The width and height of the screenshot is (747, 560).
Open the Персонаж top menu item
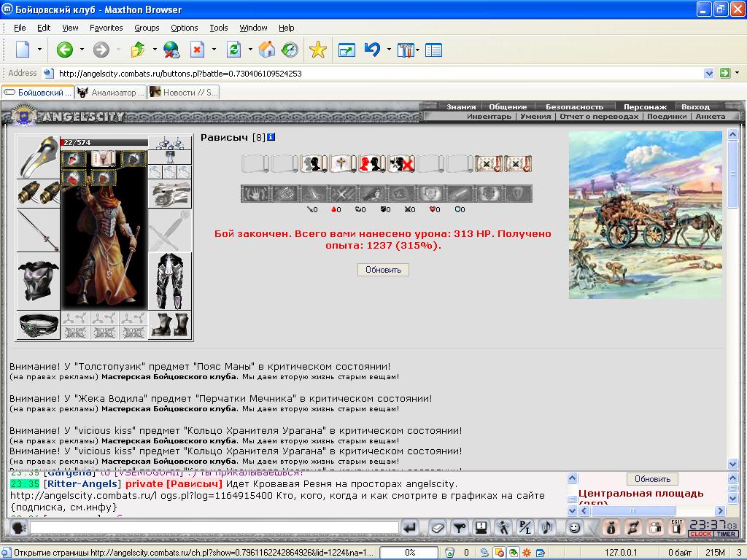(645, 106)
